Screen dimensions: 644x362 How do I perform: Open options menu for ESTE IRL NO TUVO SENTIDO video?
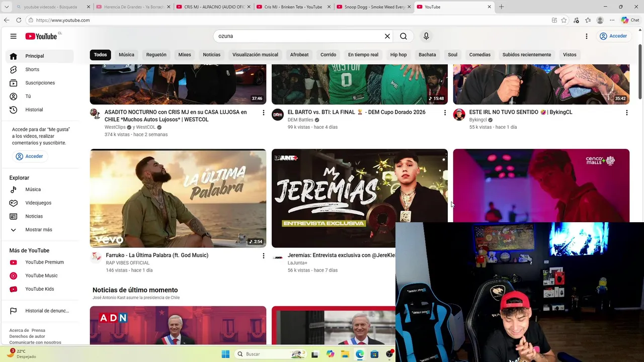click(626, 113)
